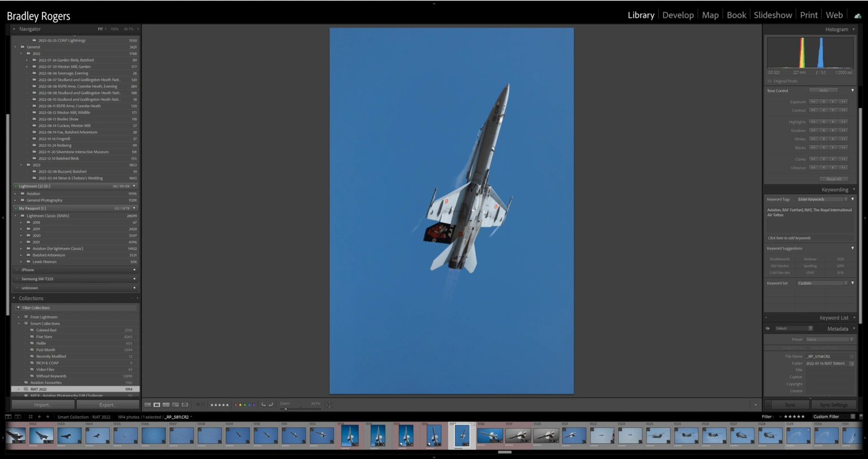This screenshot has width=868, height=459.
Task: Open the Keyword Set Custom dropdown
Action: pos(822,283)
